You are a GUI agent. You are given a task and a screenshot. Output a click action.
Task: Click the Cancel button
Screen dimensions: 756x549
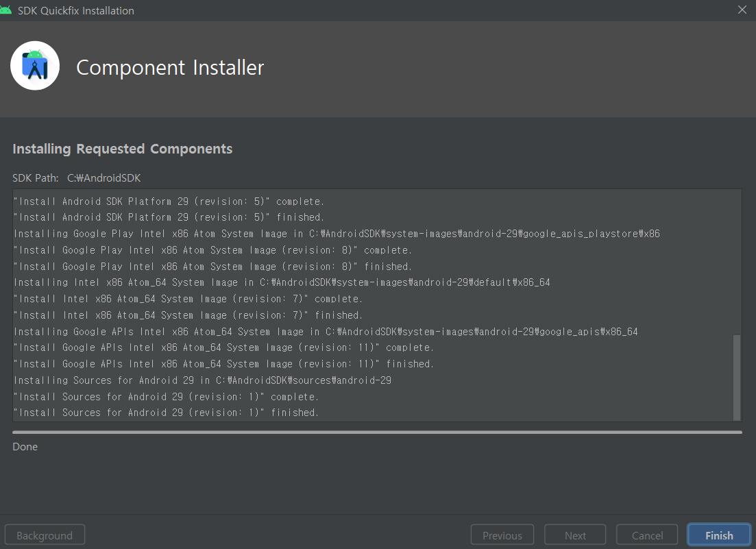tap(647, 535)
